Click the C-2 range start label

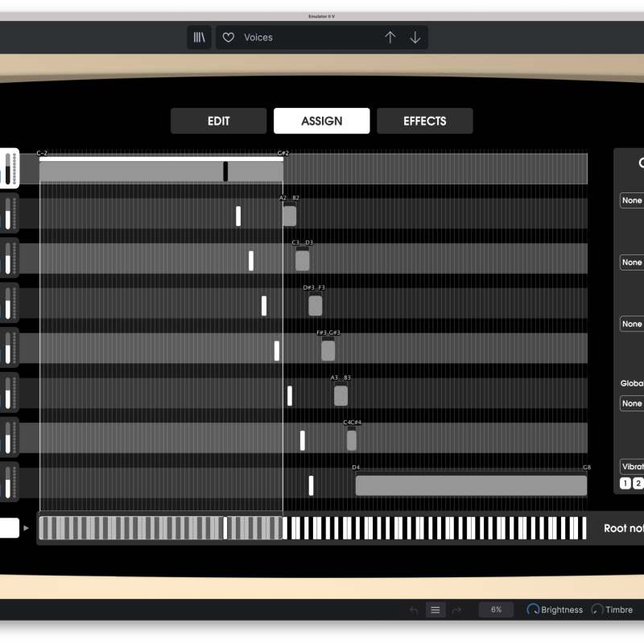tap(42, 153)
